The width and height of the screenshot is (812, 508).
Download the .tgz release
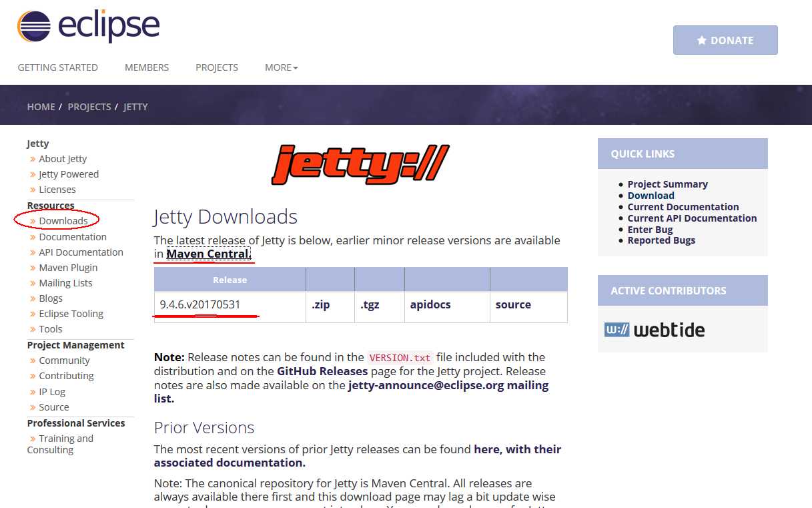[x=370, y=304]
